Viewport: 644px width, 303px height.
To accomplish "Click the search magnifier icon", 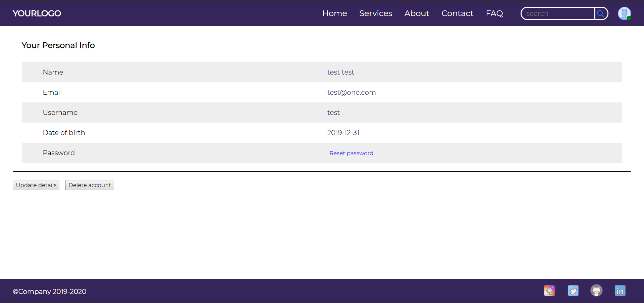I will (x=601, y=13).
